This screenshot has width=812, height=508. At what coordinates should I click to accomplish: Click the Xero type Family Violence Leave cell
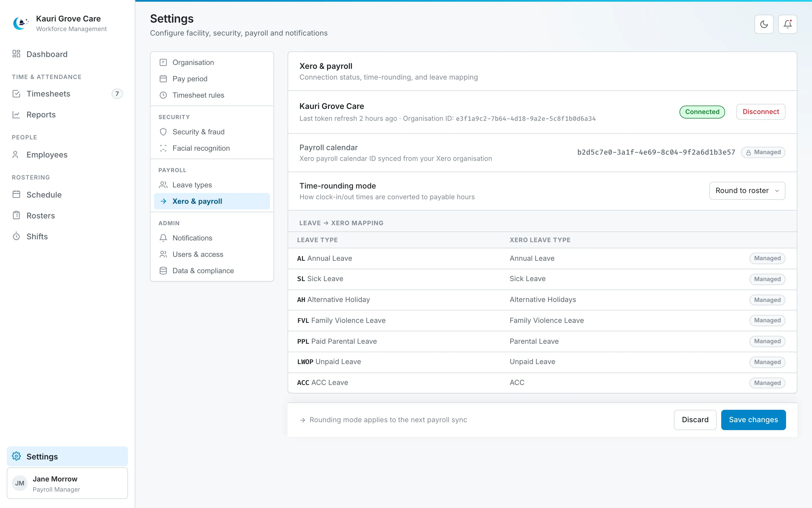(x=547, y=320)
